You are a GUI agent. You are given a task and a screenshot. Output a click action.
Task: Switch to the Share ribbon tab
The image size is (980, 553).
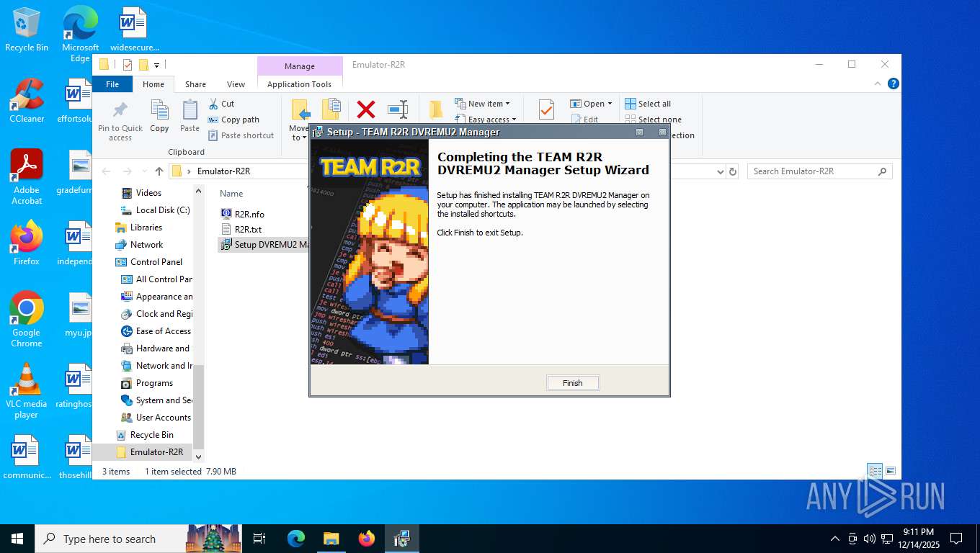pyautogui.click(x=195, y=84)
